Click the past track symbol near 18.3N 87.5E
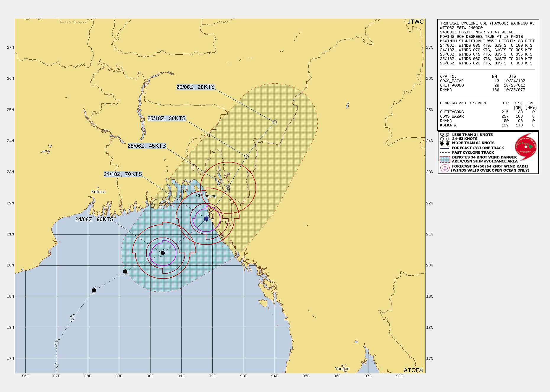550x392 pixels. [x=72, y=318]
